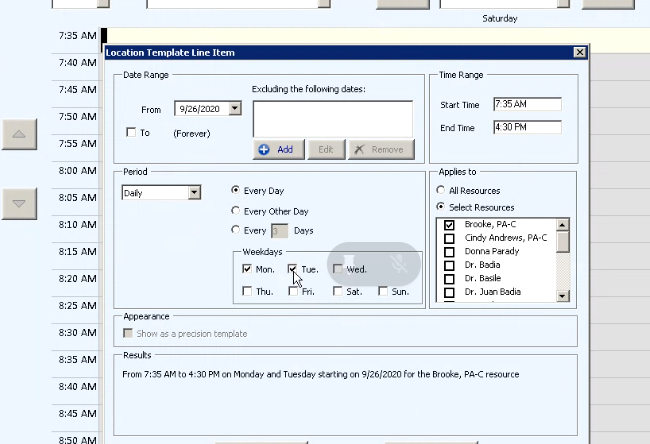Click the excluded dates list box

[x=332, y=117]
